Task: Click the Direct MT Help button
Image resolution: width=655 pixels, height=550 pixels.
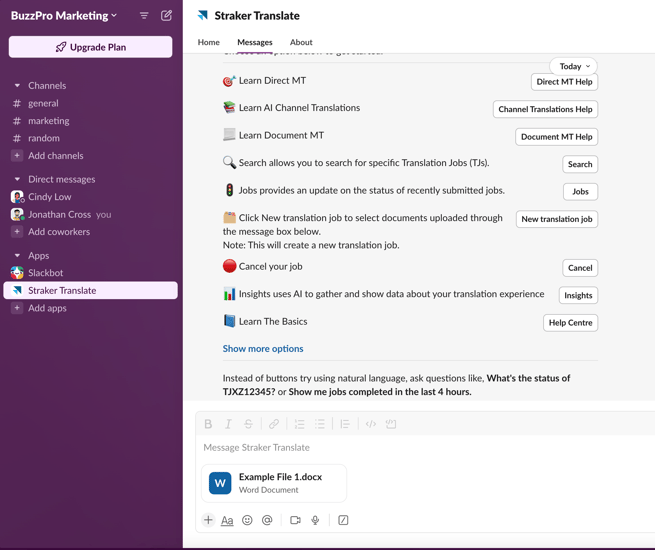Action: click(x=564, y=82)
